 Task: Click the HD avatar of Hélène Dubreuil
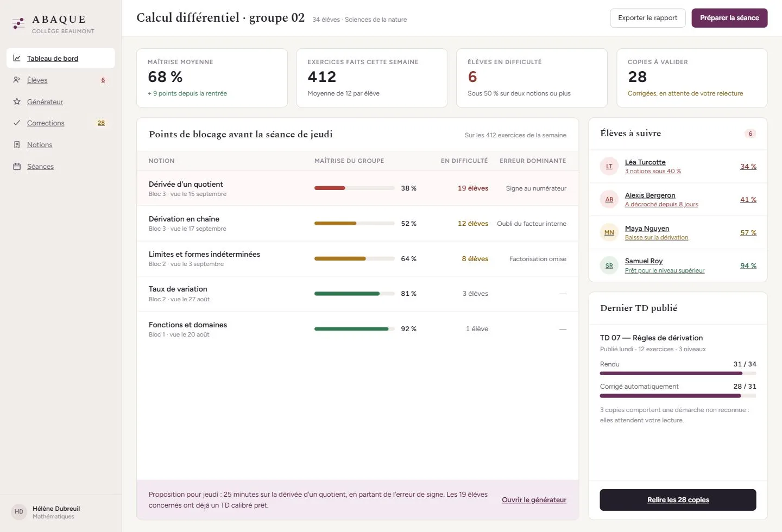pyautogui.click(x=19, y=512)
